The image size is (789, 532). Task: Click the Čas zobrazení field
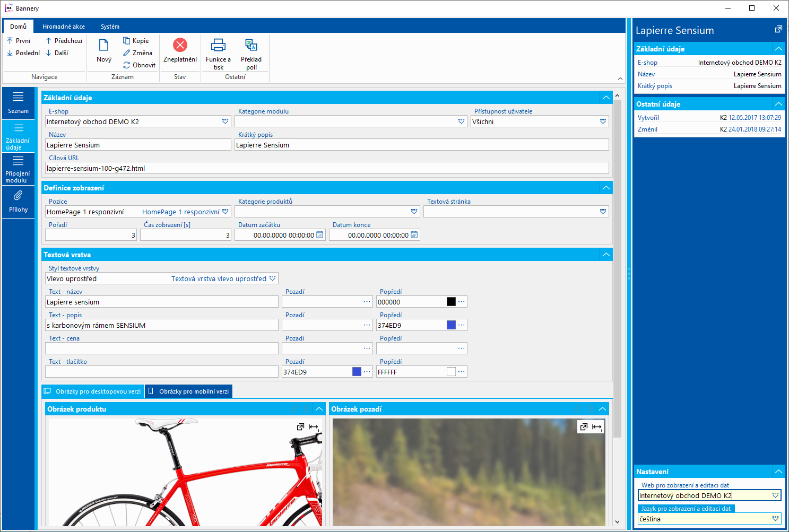click(186, 235)
